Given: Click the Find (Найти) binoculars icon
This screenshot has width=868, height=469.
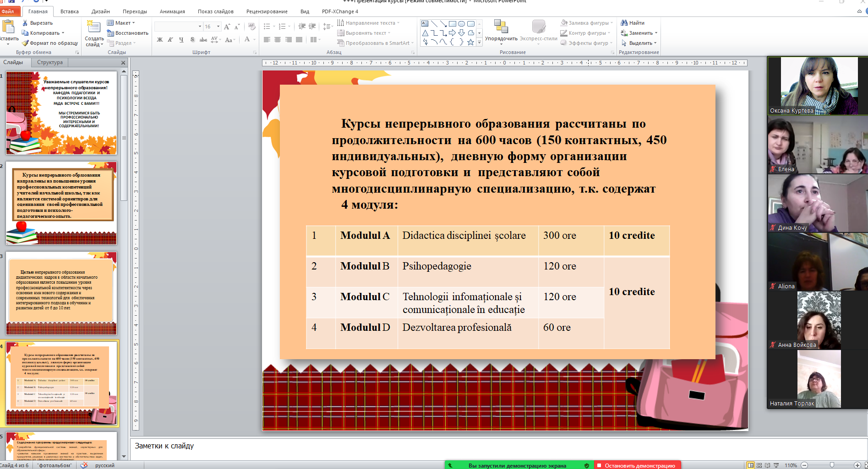Looking at the screenshot, I should point(624,23).
